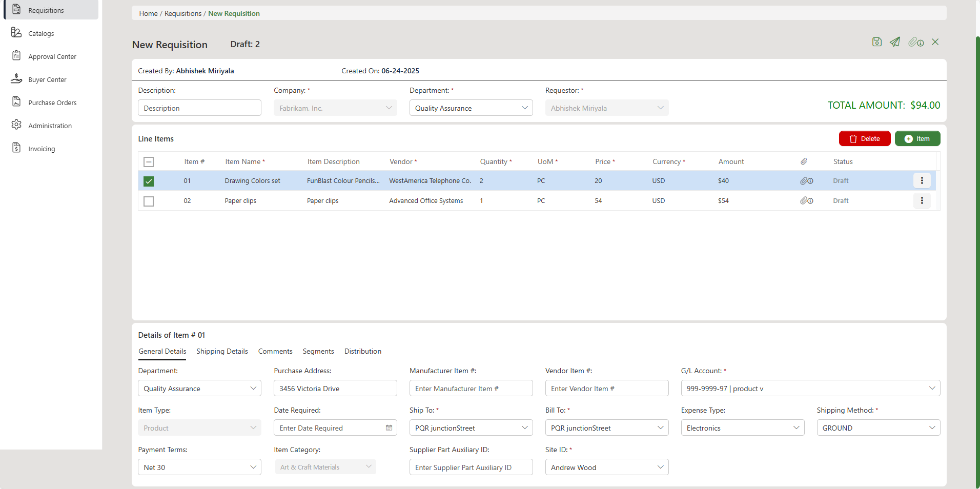980x489 pixels.
Task: Click the Vendor Item # field
Action: tap(607, 388)
